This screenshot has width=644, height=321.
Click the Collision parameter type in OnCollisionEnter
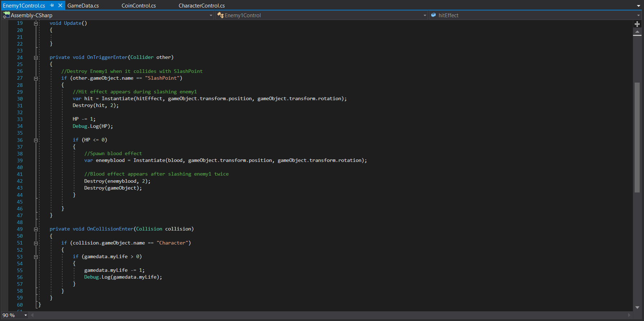coord(149,229)
